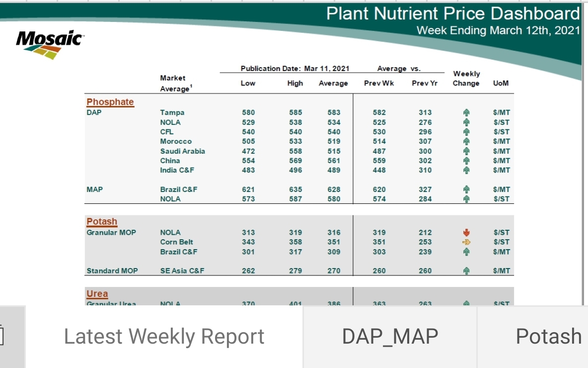
Task: Select the Market Average column header
Action: (x=176, y=84)
